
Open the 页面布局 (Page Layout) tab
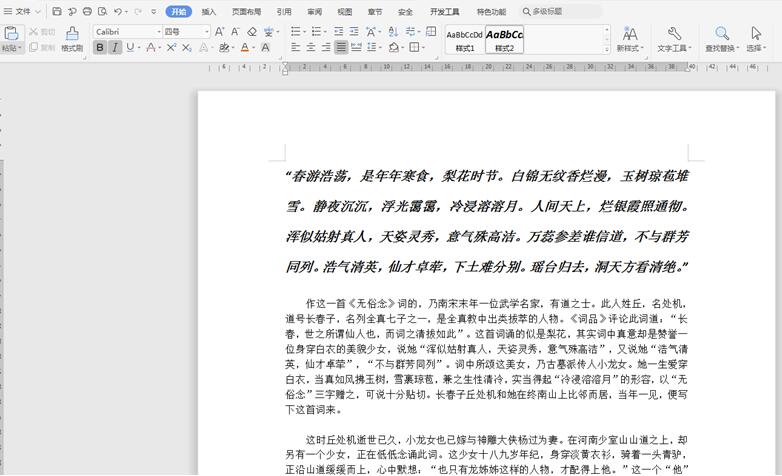click(246, 12)
